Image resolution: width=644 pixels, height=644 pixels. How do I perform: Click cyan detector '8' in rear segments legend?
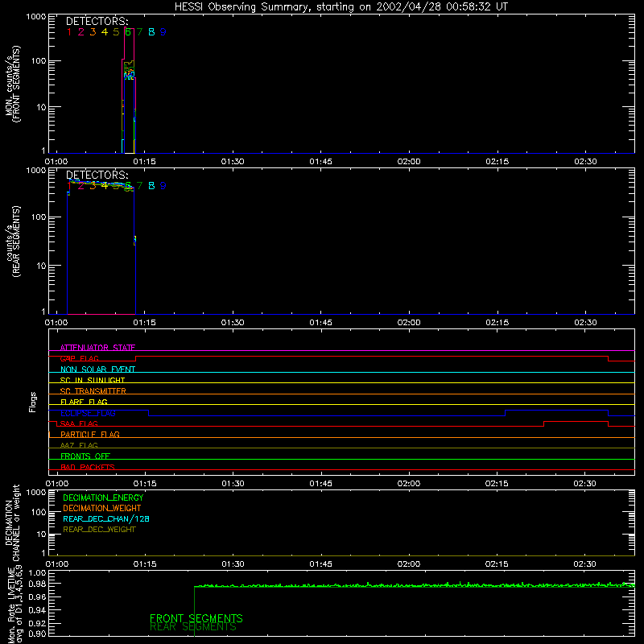(151, 186)
